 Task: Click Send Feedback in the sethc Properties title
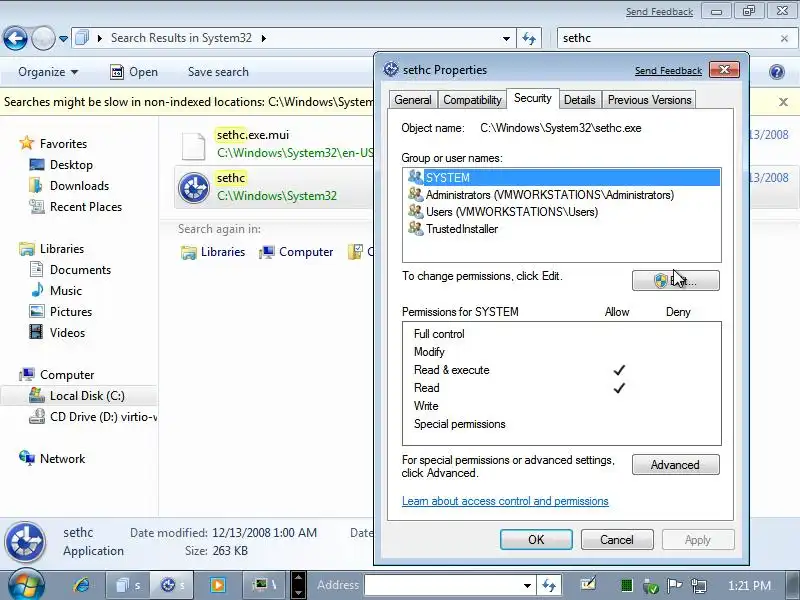[668, 70]
